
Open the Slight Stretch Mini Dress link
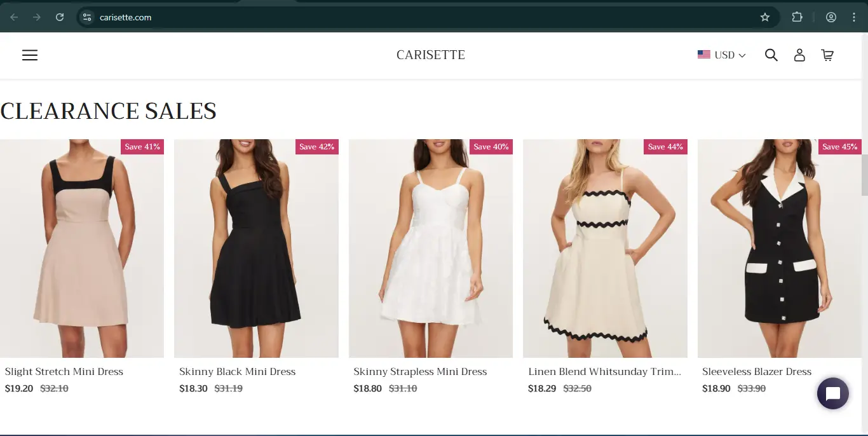coord(64,372)
